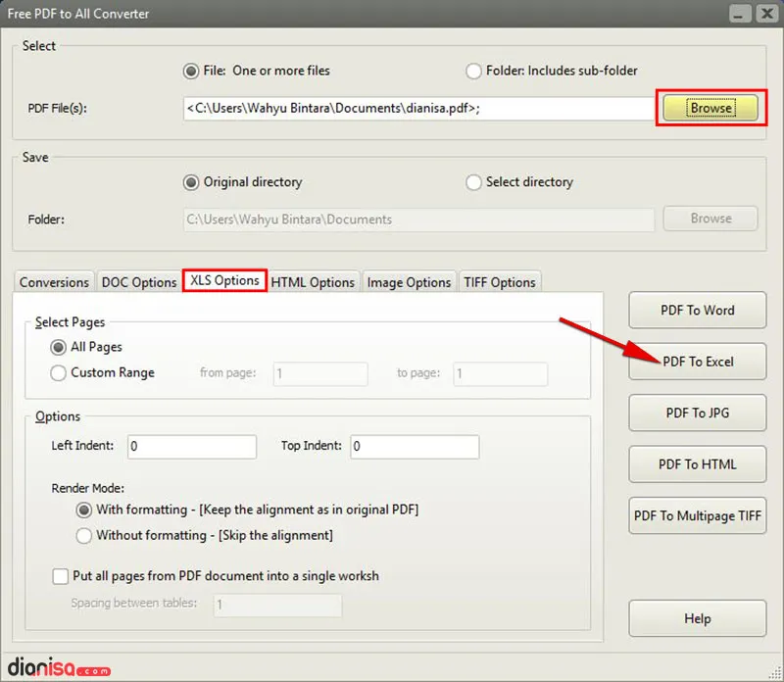Click the PDF To HTML conversion button
This screenshot has height=682, width=784.
tap(697, 463)
